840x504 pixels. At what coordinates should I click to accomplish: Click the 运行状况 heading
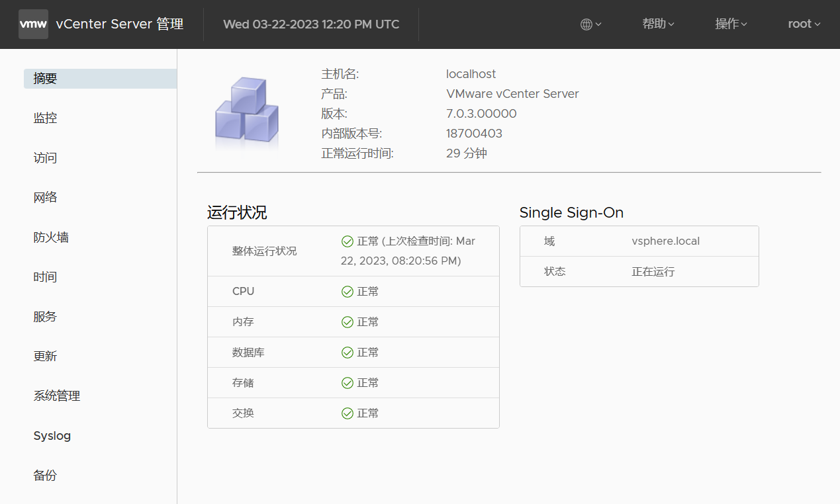click(237, 213)
